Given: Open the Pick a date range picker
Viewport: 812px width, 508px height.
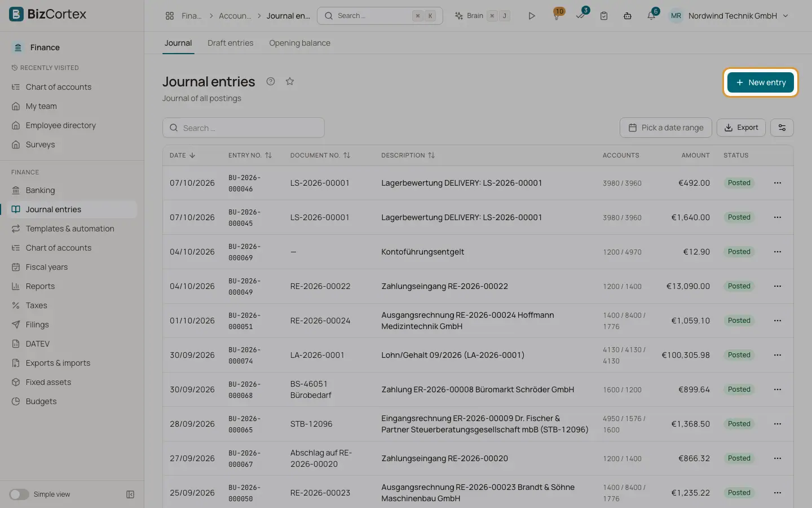Looking at the screenshot, I should tap(666, 128).
